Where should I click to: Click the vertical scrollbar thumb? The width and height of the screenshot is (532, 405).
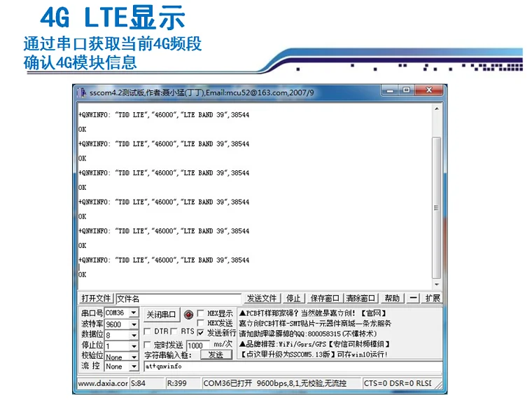437,208
